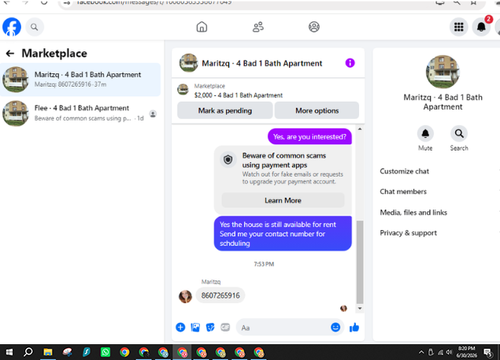Click $2,000 - 4 Bad 1 Bath Apartment listing

pos(238,95)
